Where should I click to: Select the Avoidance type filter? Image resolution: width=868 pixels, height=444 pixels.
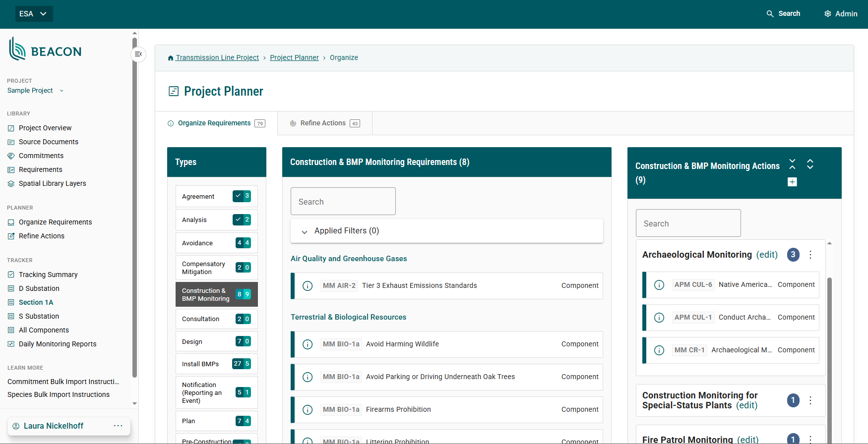tap(217, 243)
